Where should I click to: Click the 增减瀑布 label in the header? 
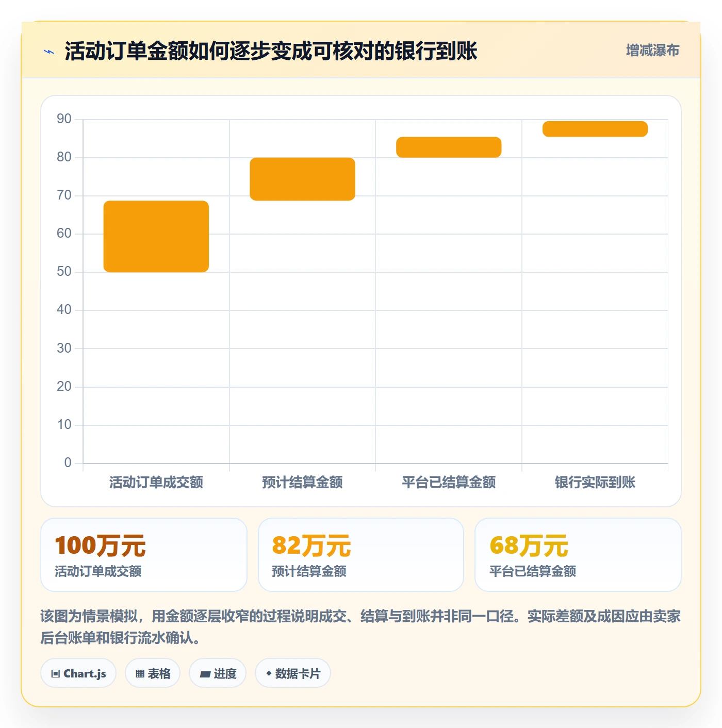pyautogui.click(x=652, y=51)
